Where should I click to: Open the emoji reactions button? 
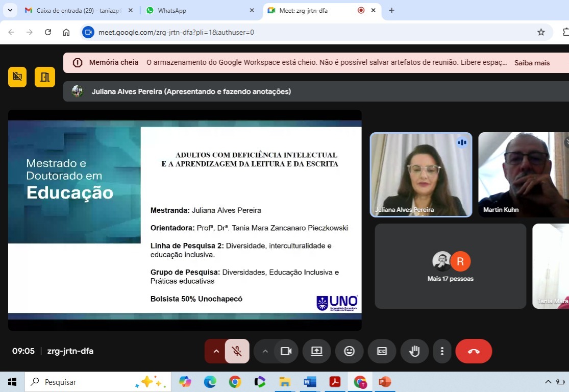click(x=349, y=351)
